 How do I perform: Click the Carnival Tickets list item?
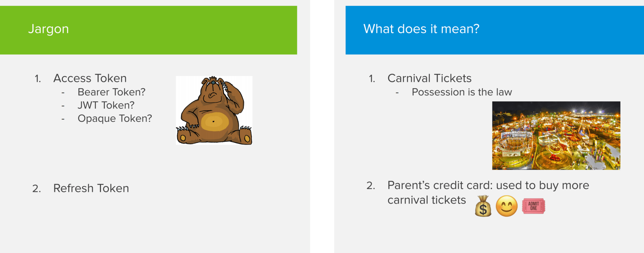click(x=429, y=78)
